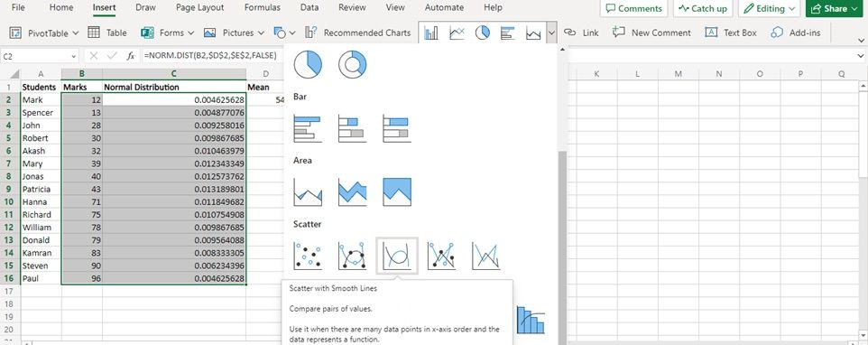Image resolution: width=868 pixels, height=345 pixels.
Task: Open Recommended Charts
Action: [358, 33]
